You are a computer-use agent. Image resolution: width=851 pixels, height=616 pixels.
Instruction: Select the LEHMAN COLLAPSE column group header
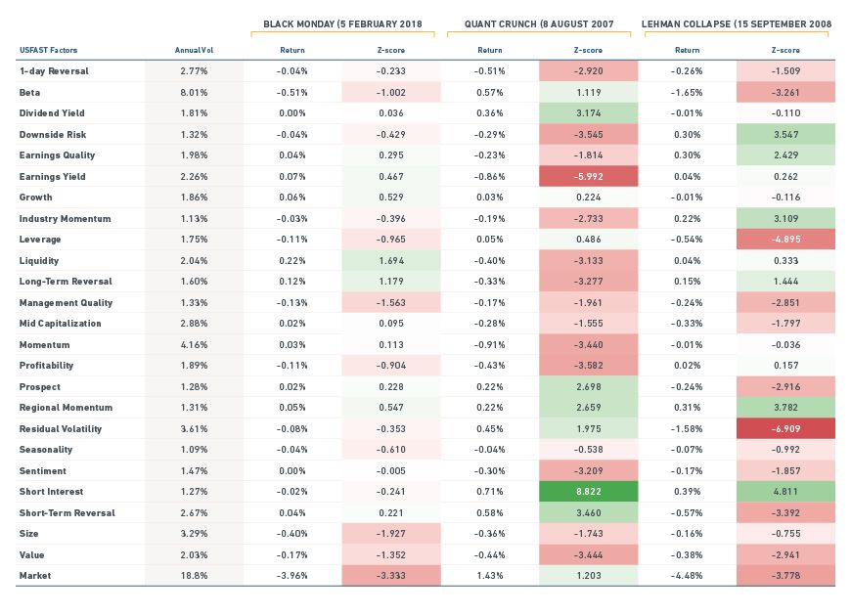pos(736,22)
